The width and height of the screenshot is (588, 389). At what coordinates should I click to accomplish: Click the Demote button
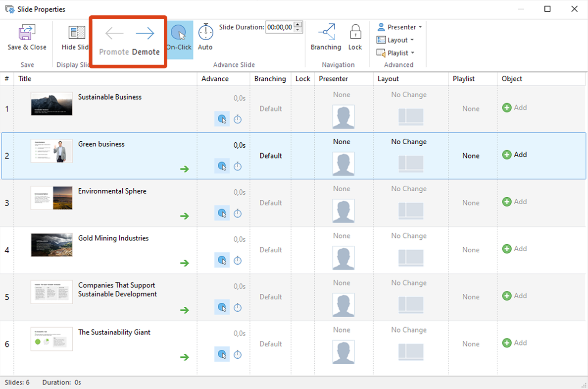click(x=145, y=40)
